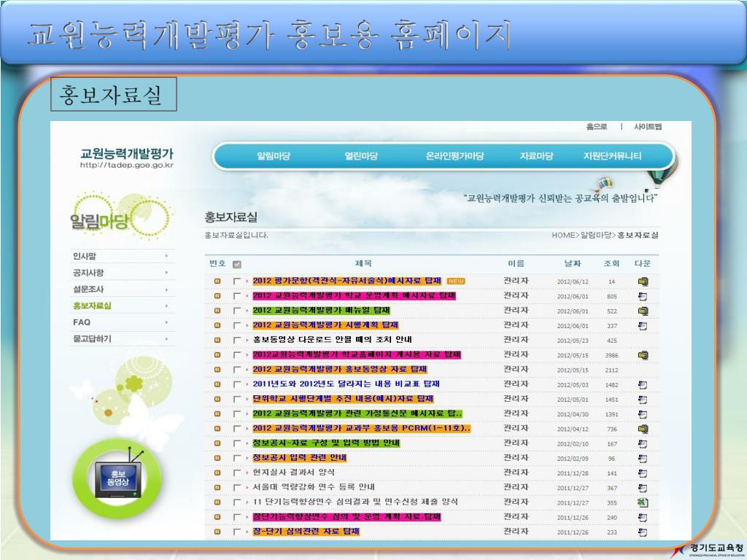This screenshot has width=747, height=560.
Task: Select 홍보자료실 in the sidebar
Action: [x=92, y=306]
